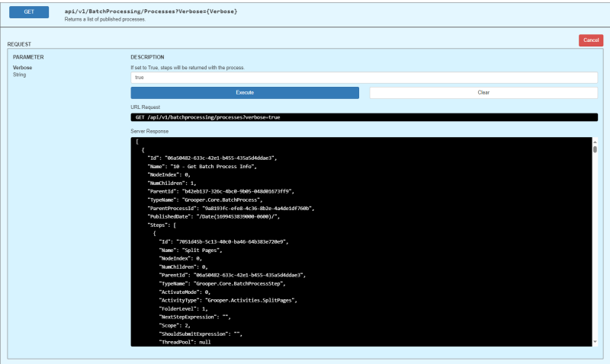The width and height of the screenshot is (610, 364).
Task: Click the PARAMETER column header
Action: pyautogui.click(x=28, y=57)
